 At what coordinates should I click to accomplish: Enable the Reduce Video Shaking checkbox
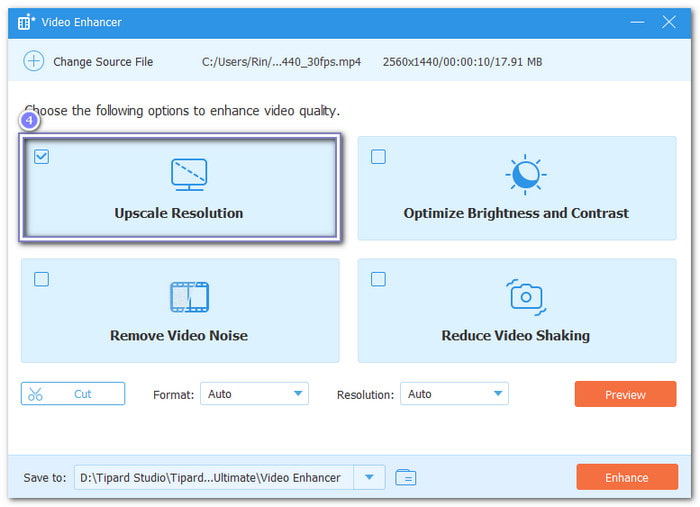tap(378, 279)
